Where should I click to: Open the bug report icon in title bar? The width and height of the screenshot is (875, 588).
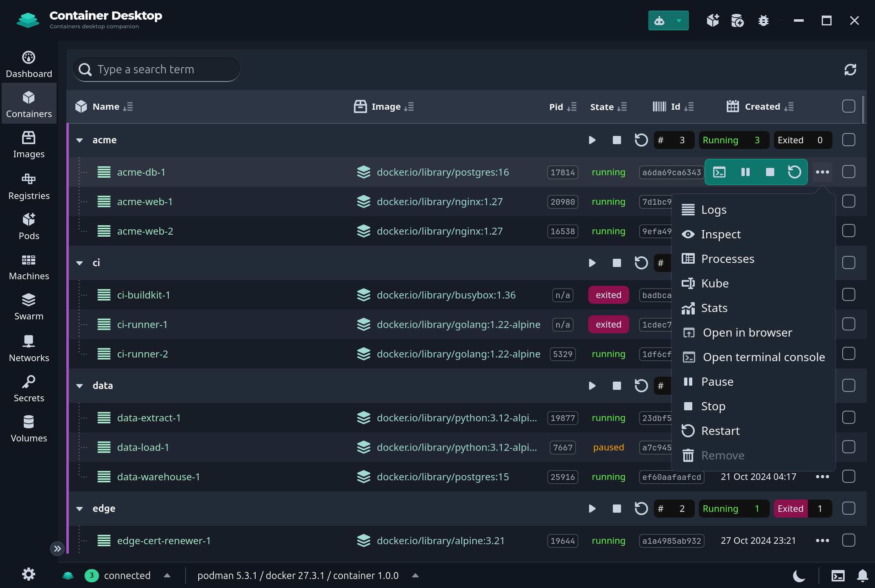click(x=763, y=20)
